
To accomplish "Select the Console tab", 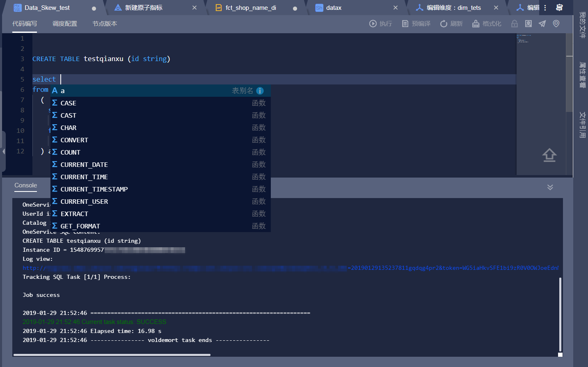I will (25, 185).
